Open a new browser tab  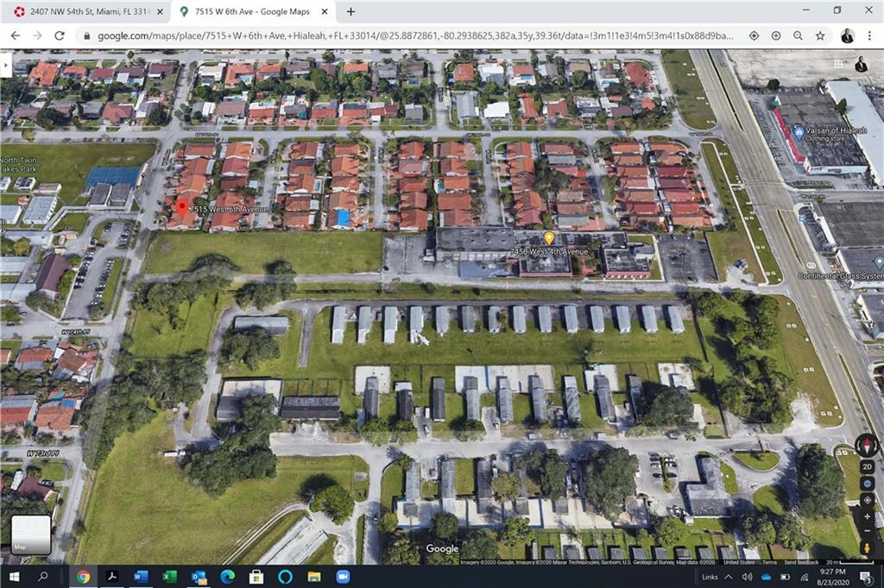click(350, 11)
